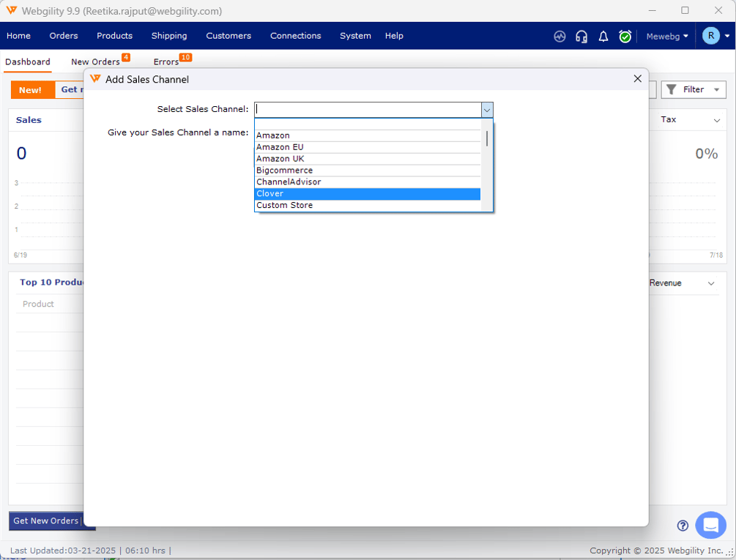Click inside the Select Sales Channel field
The width and height of the screenshot is (736, 560).
point(368,110)
